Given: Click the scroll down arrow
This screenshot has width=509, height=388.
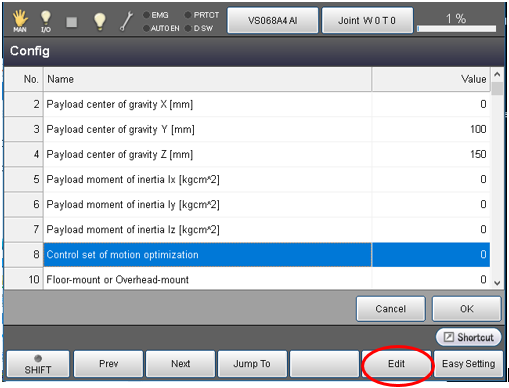Looking at the screenshot, I should coord(497,283).
